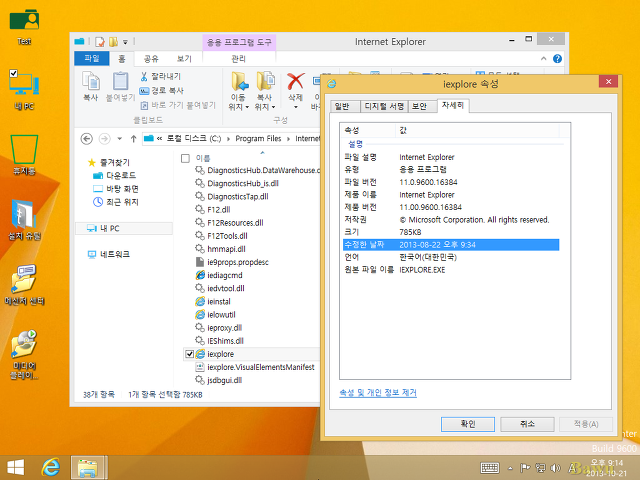The image size is (640, 480).
Task: Open the Digital Signatures (디지털 서명) tab
Action: click(384, 106)
